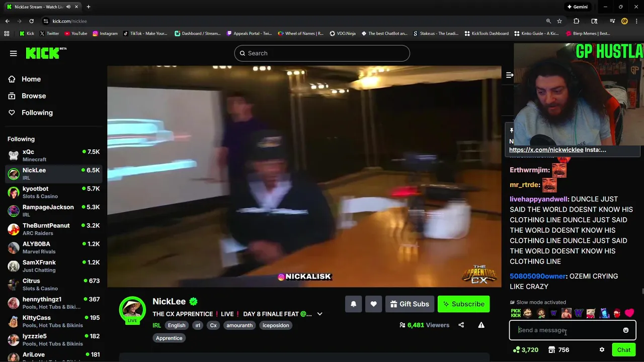This screenshot has width=644, height=362.
Task: Click browser back arrow
Action: (x=7, y=21)
